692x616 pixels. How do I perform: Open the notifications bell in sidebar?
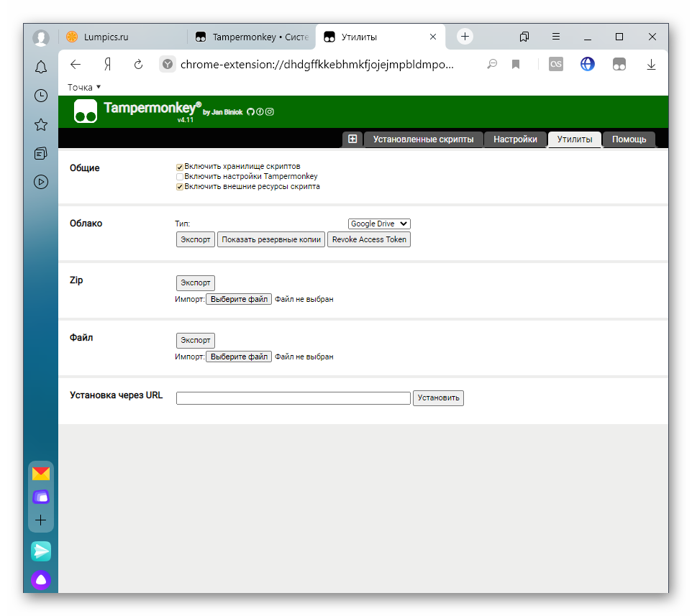(x=41, y=67)
